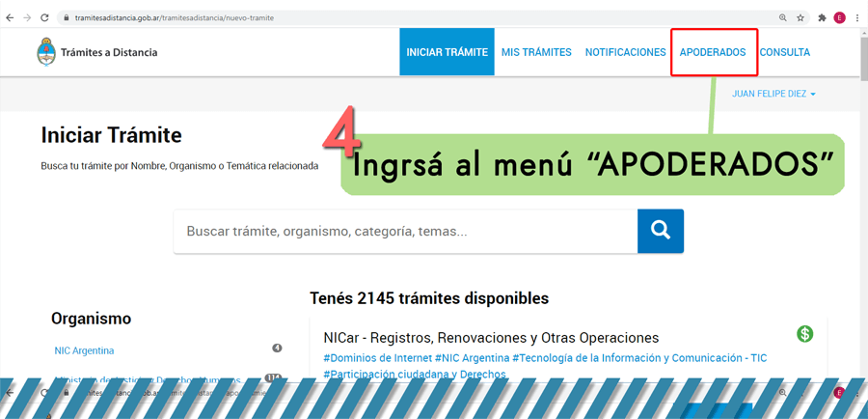
Task: Bookmark this page with the star icon
Action: click(800, 17)
